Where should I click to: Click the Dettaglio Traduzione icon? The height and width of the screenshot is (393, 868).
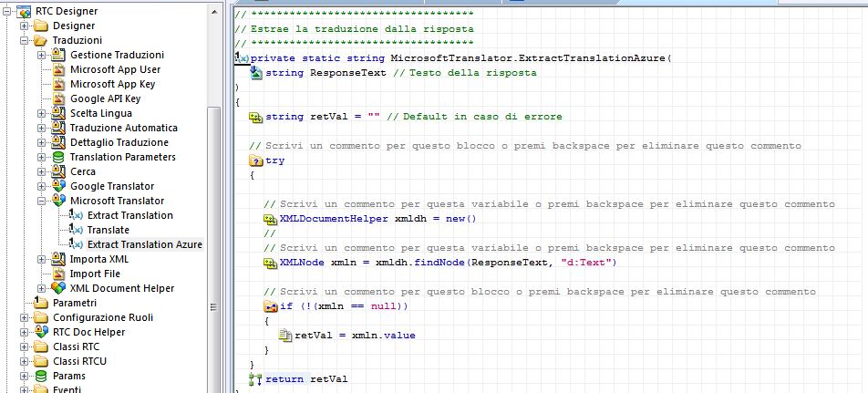click(58, 142)
